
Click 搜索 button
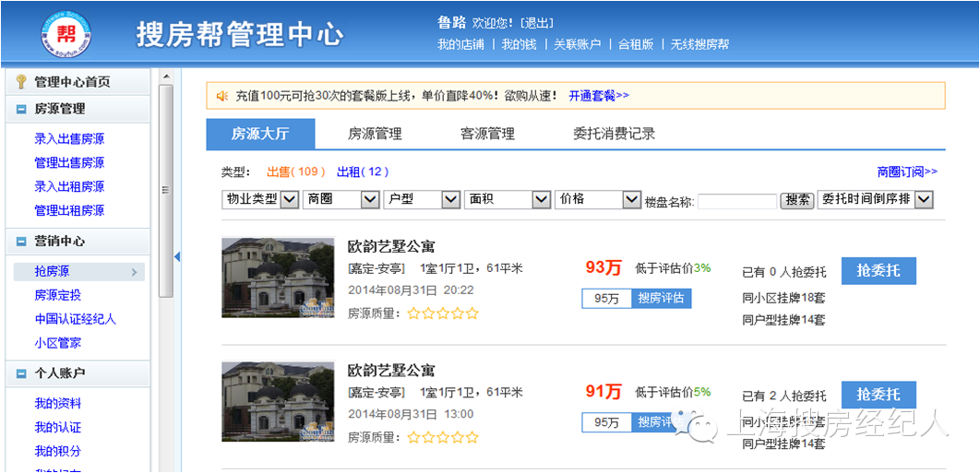tap(797, 201)
